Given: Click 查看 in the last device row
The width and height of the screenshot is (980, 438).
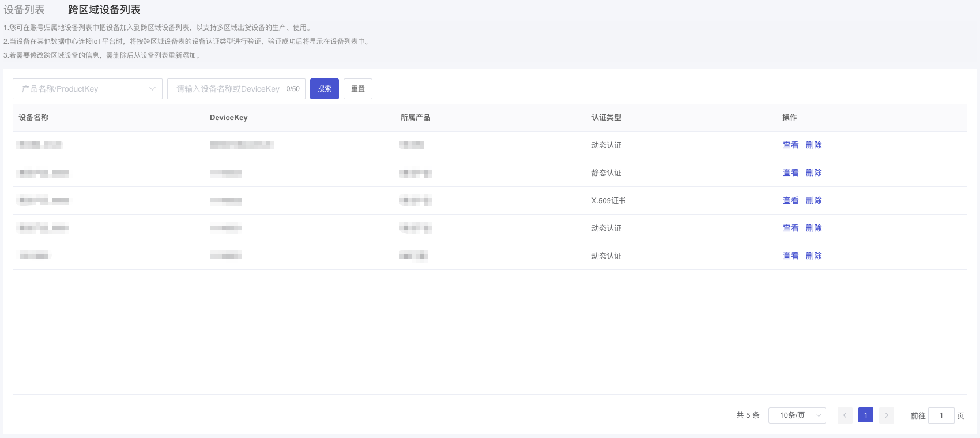Looking at the screenshot, I should tap(790, 256).
